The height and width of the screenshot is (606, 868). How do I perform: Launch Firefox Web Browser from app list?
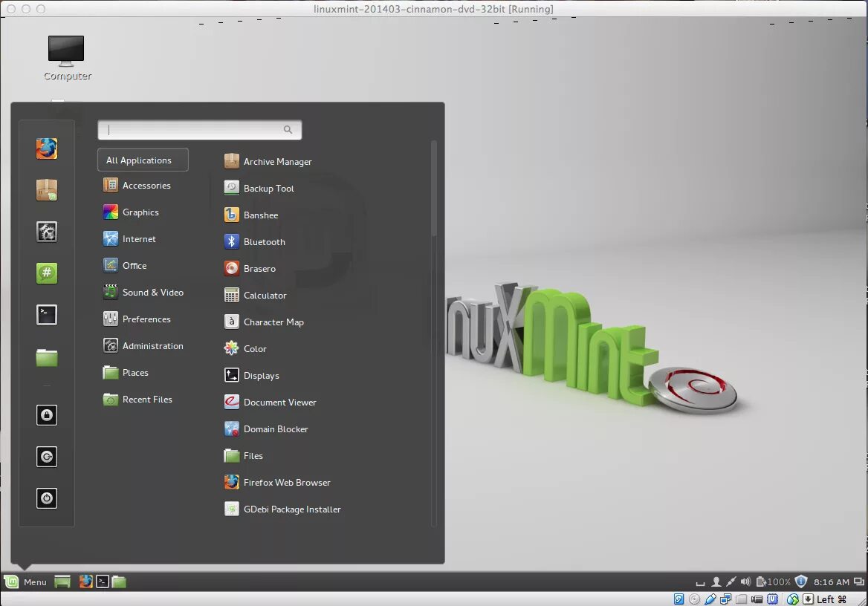click(x=277, y=482)
